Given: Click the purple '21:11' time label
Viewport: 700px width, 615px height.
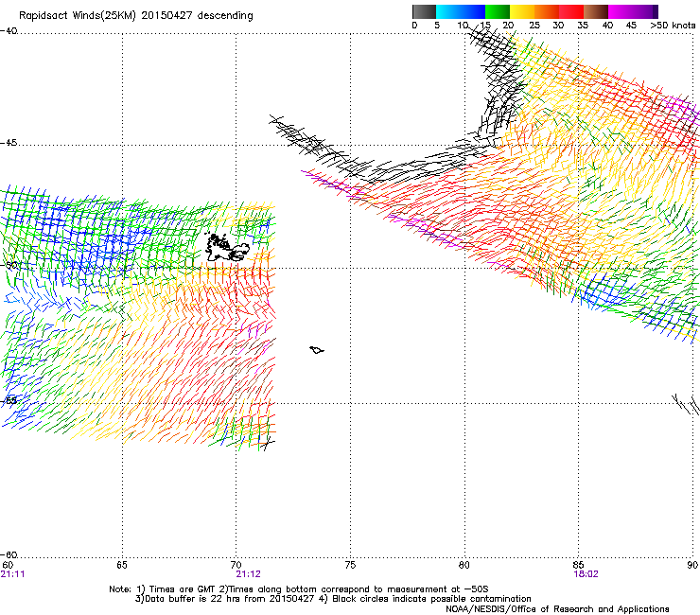Looking at the screenshot, I should (x=12, y=574).
